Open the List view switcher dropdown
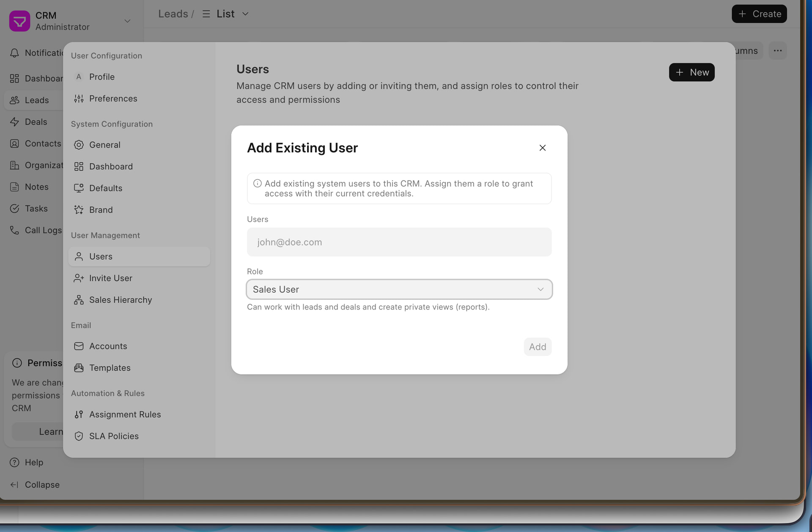Image resolution: width=812 pixels, height=532 pixels. pos(226,14)
